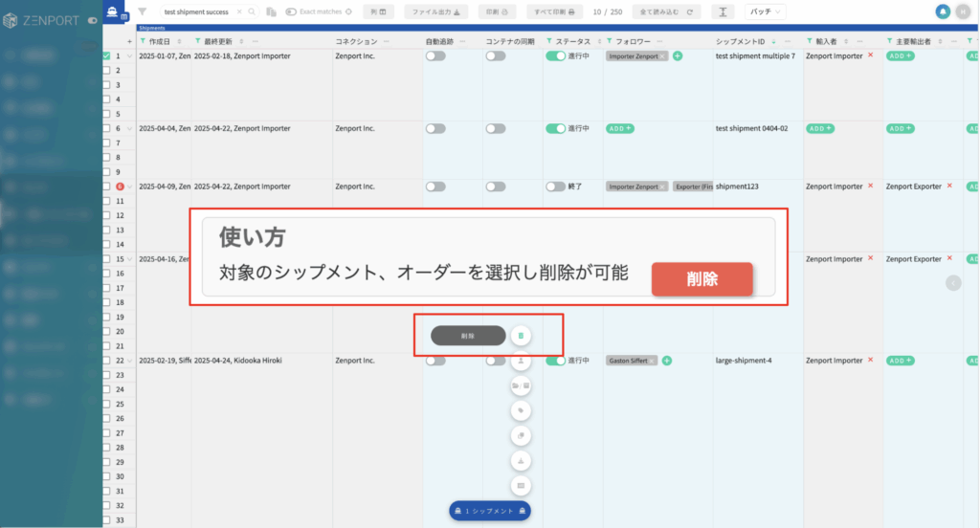Click the person icon in action stack
The height and width of the screenshot is (528, 980).
coord(521,361)
